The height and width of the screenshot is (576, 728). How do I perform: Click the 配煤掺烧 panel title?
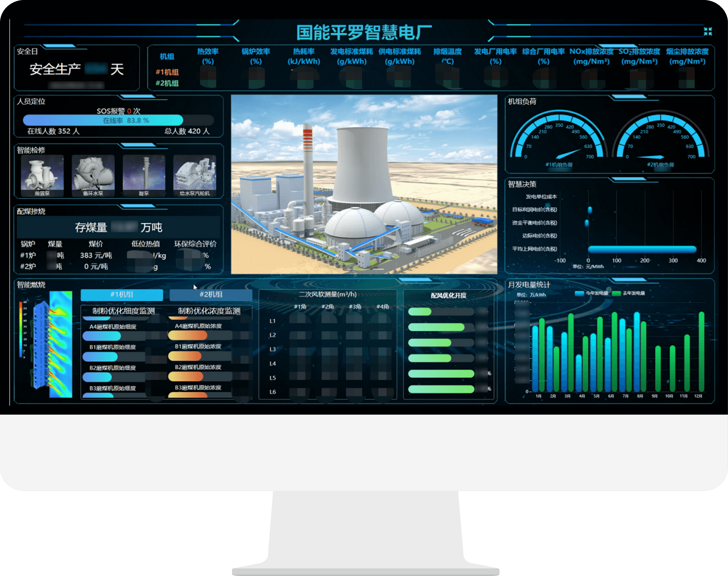[31, 211]
